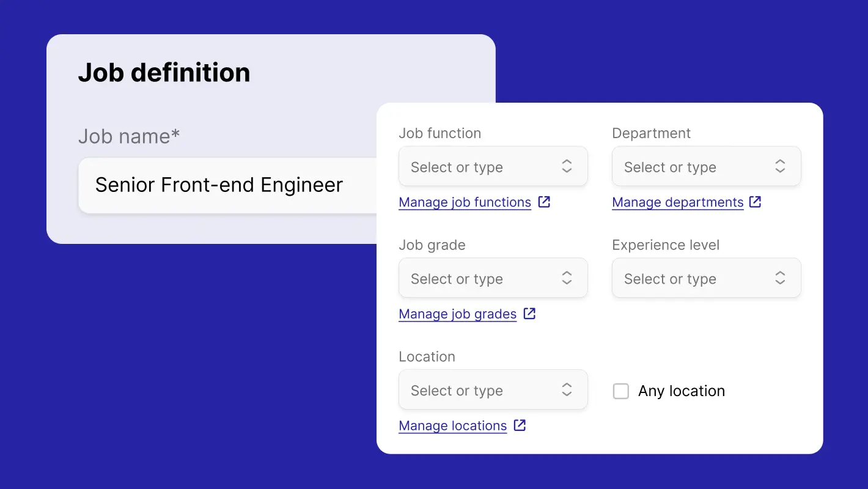Click the chevron arrows in Job grade field
The width and height of the screenshot is (868, 489).
(567, 278)
